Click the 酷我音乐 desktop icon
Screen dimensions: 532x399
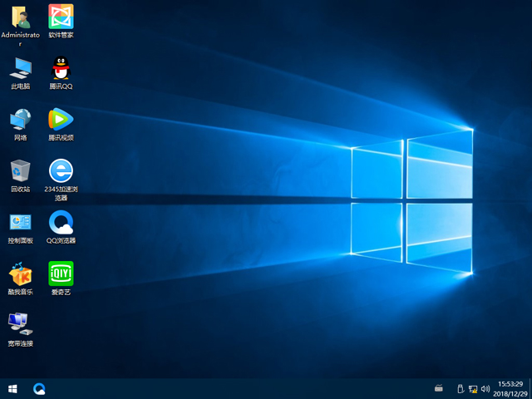20,273
